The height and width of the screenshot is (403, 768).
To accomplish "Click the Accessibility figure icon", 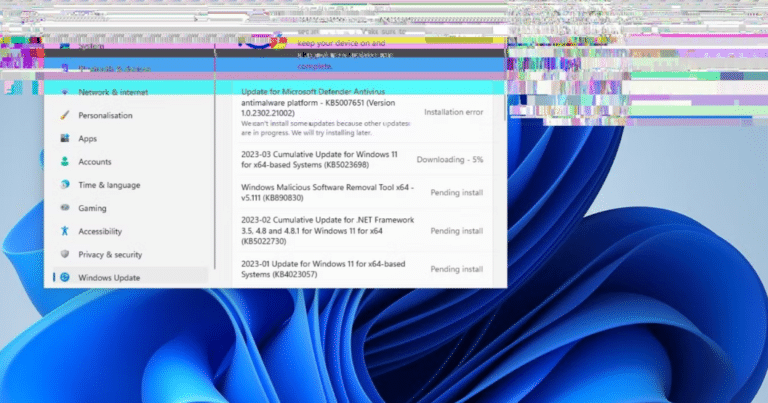I will click(x=65, y=231).
